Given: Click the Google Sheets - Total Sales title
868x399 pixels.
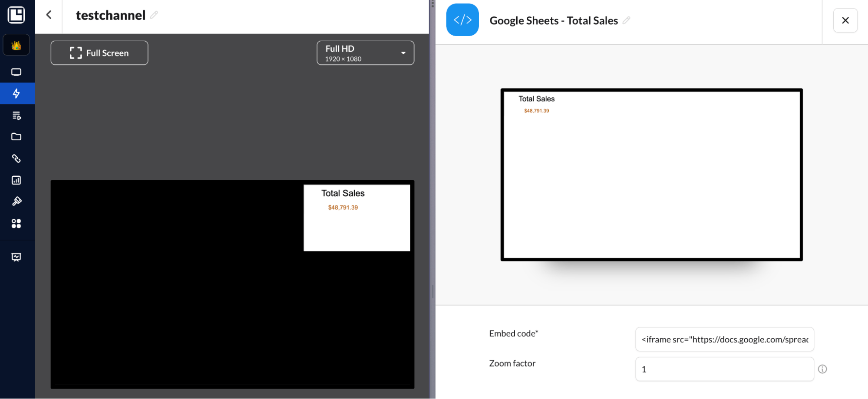Looking at the screenshot, I should [x=554, y=20].
